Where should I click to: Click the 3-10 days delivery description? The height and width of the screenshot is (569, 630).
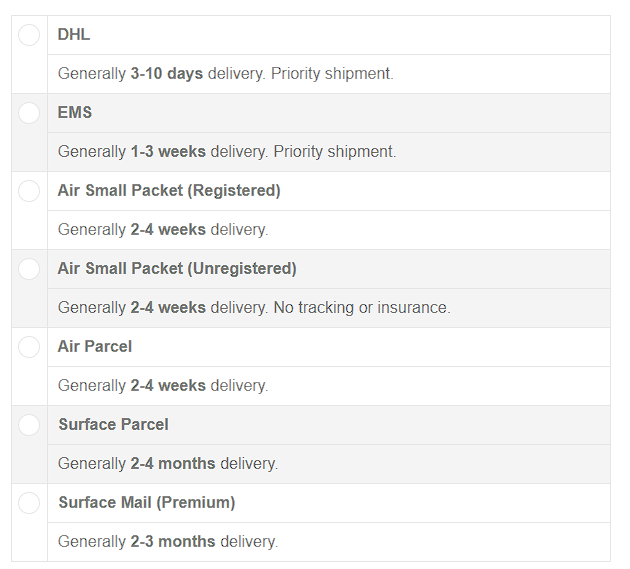click(226, 74)
